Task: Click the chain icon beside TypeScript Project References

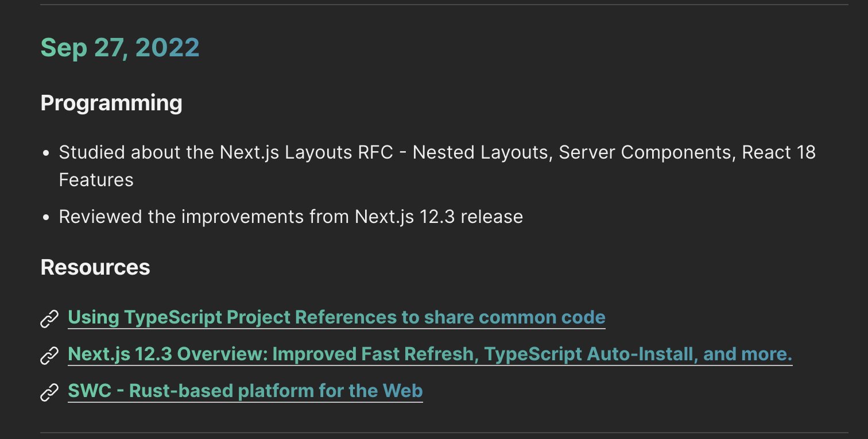Action: click(49, 318)
